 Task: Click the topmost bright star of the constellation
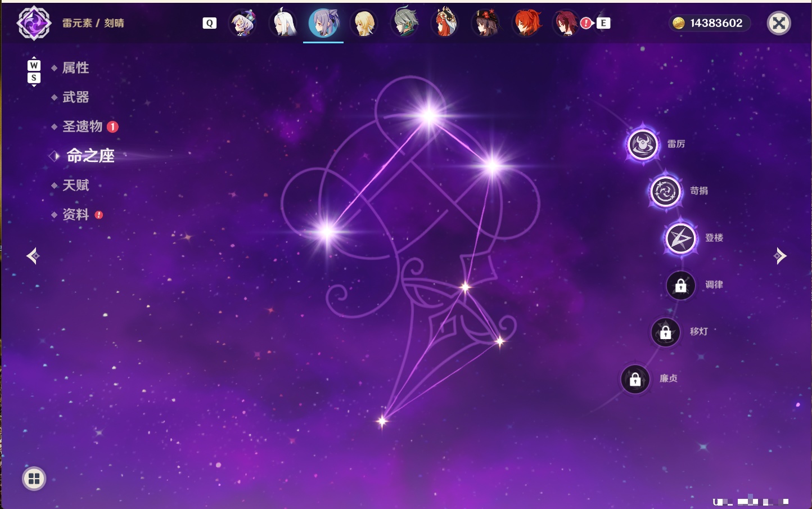click(429, 116)
